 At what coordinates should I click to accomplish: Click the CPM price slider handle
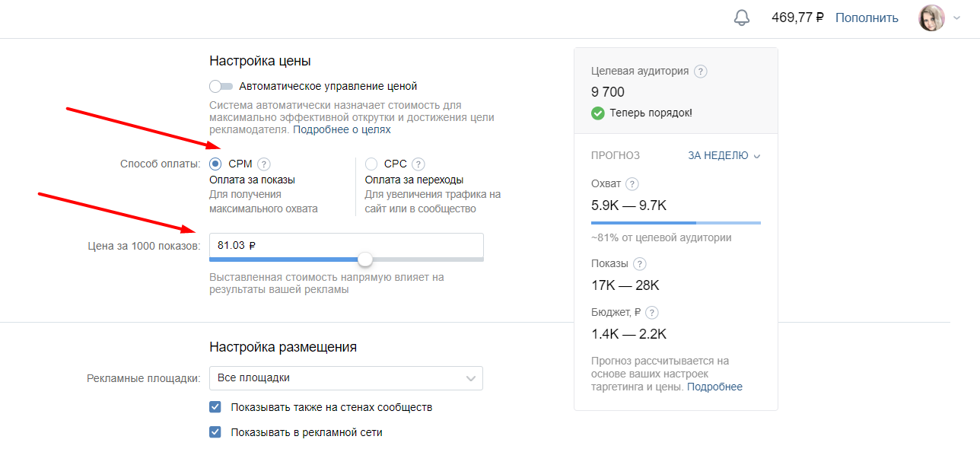364,260
